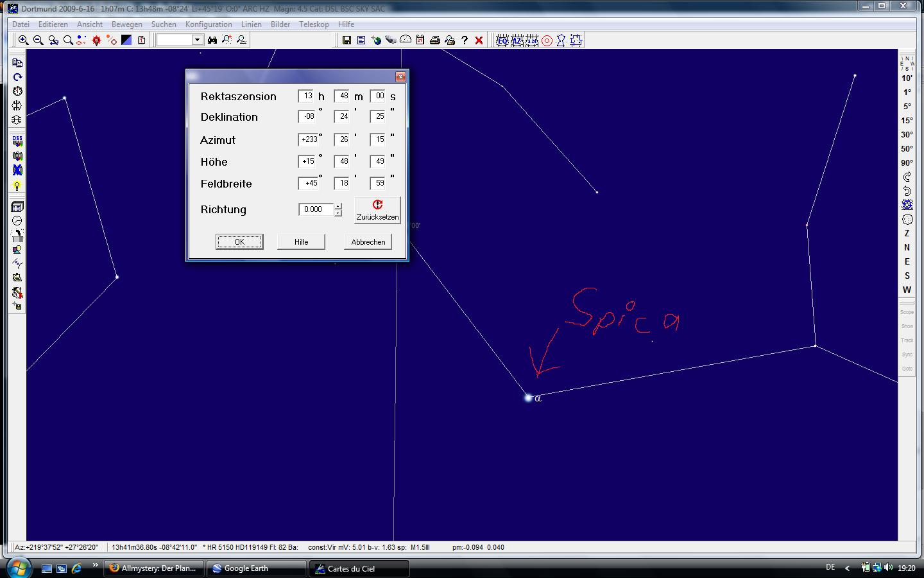Click the zoom in magnifier icon
This screenshot has height=578, width=924.
tap(23, 40)
